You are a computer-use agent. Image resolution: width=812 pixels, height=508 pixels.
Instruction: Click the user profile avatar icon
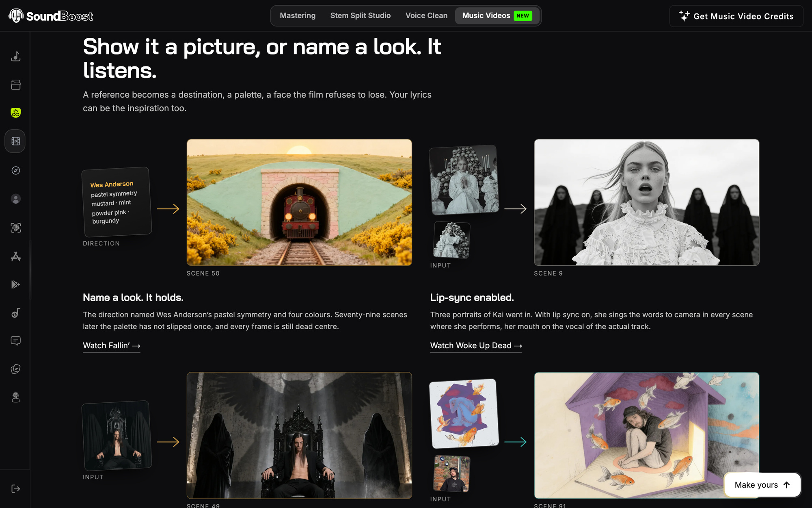(15, 199)
